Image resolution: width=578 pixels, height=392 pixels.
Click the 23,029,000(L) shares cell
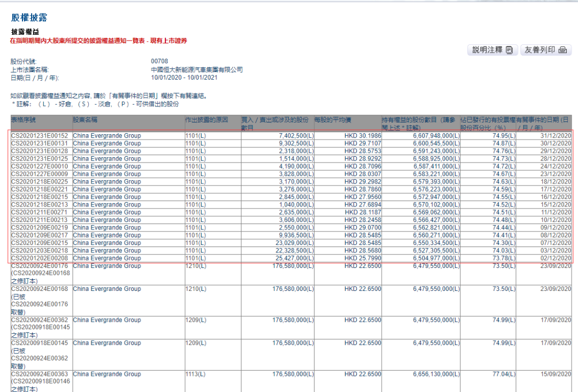(294, 243)
